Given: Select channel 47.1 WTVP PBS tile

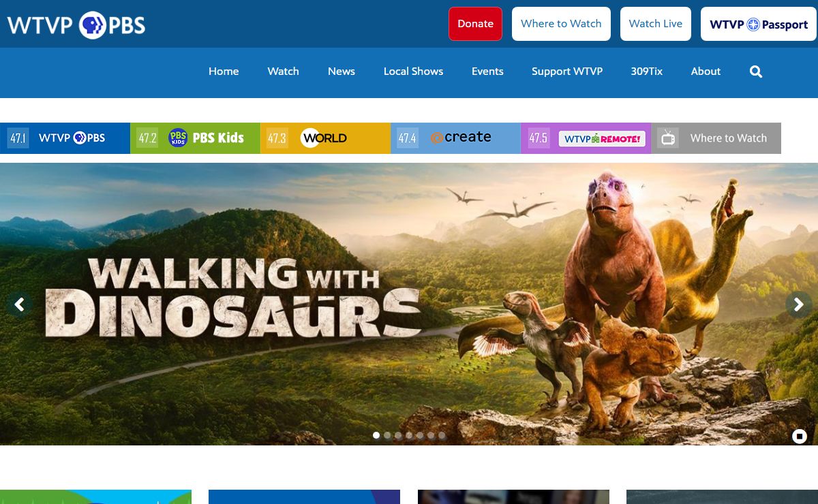Looking at the screenshot, I should click(x=65, y=138).
